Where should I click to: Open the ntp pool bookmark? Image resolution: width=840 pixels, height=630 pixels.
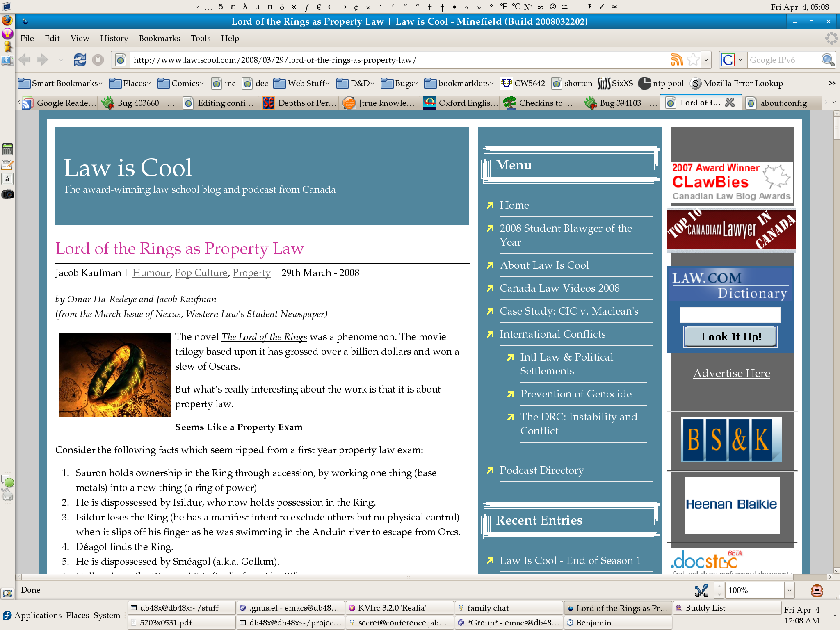(x=661, y=83)
